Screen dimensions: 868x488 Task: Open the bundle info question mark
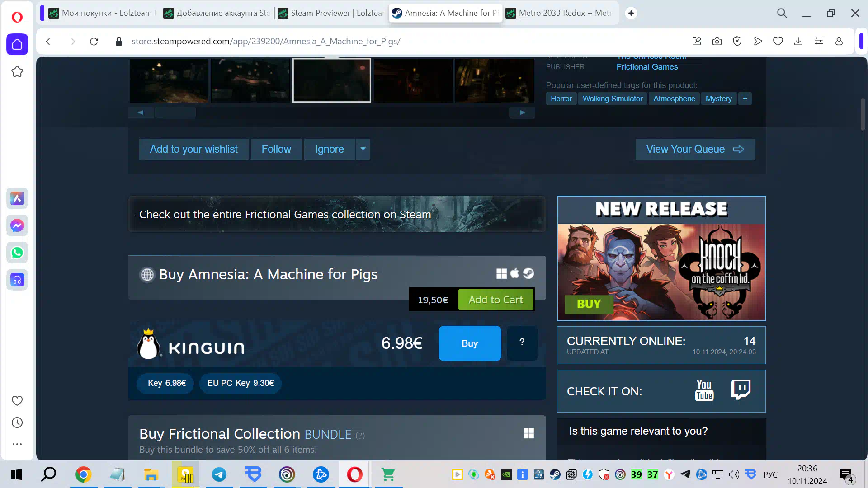click(x=360, y=436)
